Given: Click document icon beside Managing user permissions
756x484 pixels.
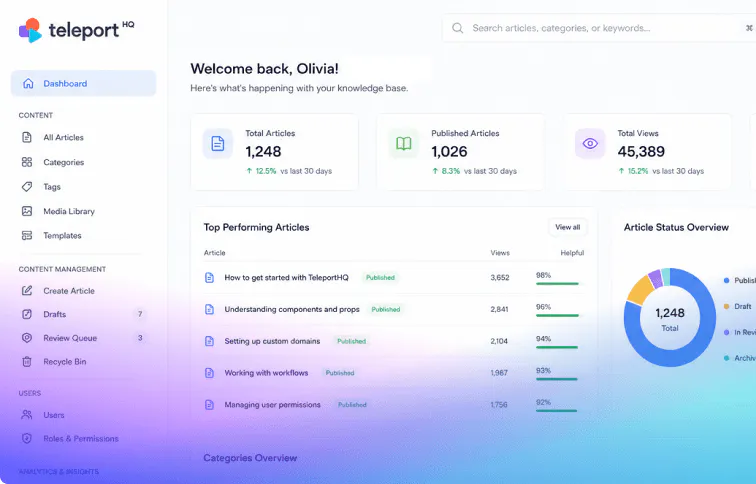Looking at the screenshot, I should click(x=209, y=404).
